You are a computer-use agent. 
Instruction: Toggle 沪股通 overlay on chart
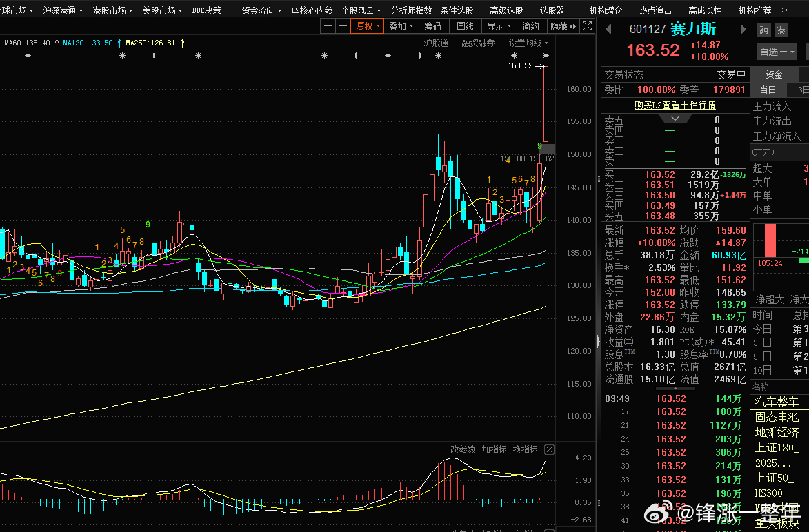[436, 43]
